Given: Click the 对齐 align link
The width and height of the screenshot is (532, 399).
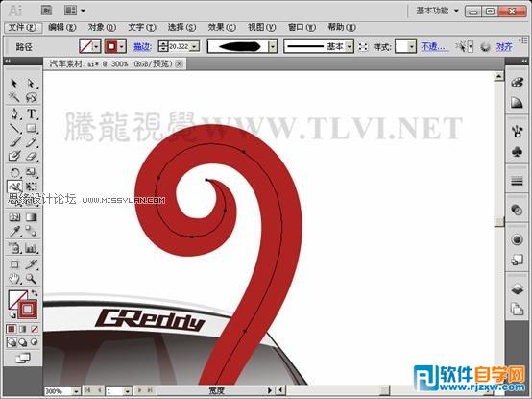Looking at the screenshot, I should 504,46.
